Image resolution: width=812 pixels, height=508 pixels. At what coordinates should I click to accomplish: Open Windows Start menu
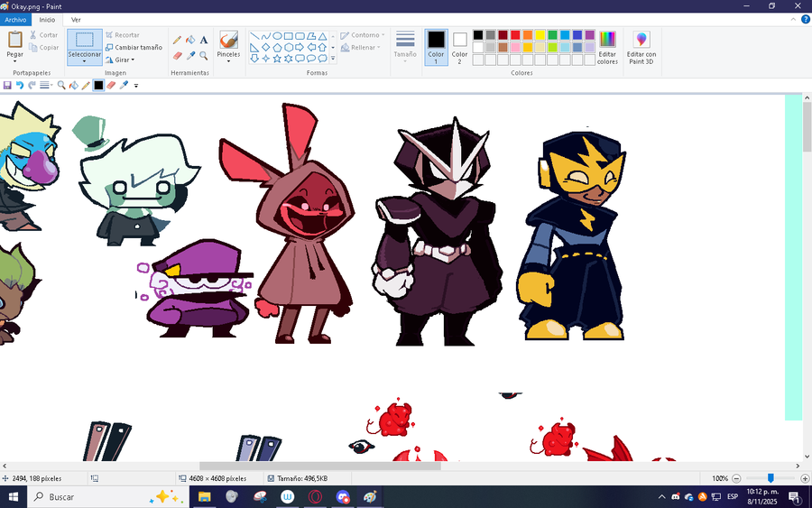pyautogui.click(x=13, y=496)
